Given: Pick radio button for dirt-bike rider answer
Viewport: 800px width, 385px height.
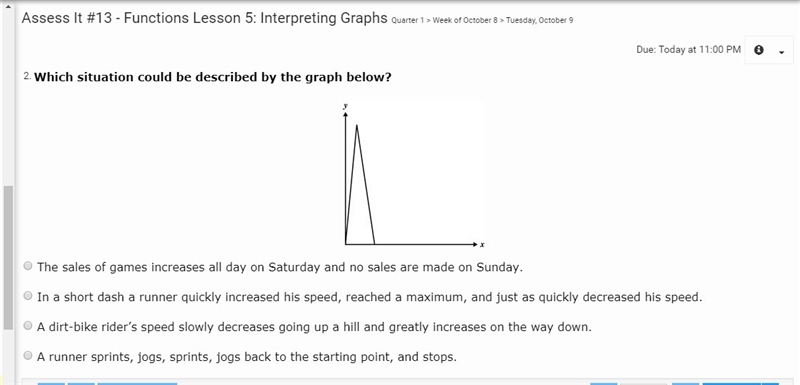Looking at the screenshot, I should (x=28, y=325).
